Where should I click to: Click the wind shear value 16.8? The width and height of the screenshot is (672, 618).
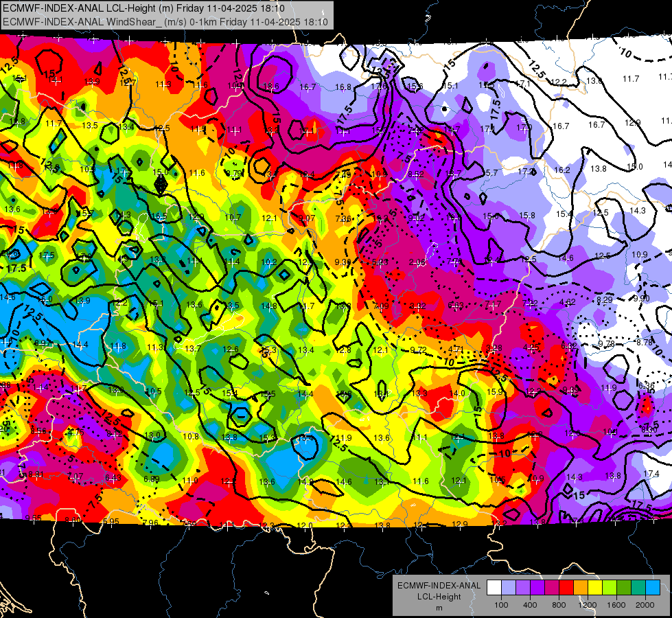(x=343, y=87)
